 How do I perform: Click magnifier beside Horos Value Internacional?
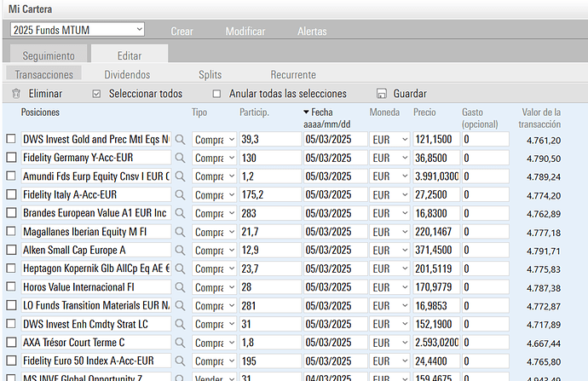point(180,287)
